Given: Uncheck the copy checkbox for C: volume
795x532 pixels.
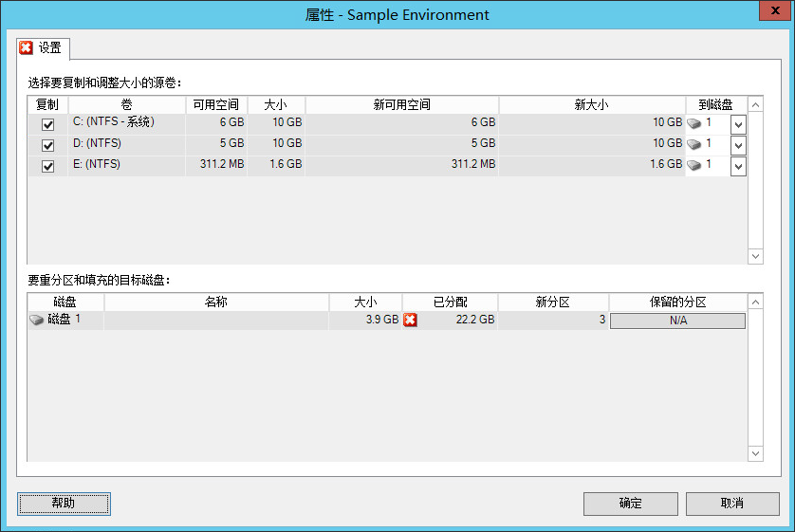Looking at the screenshot, I should [x=48, y=124].
